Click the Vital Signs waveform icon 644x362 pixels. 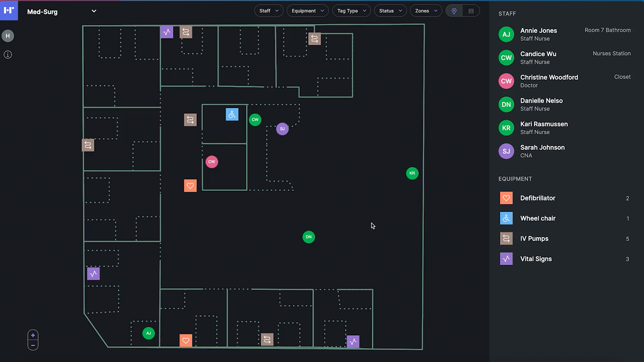pyautogui.click(x=506, y=259)
